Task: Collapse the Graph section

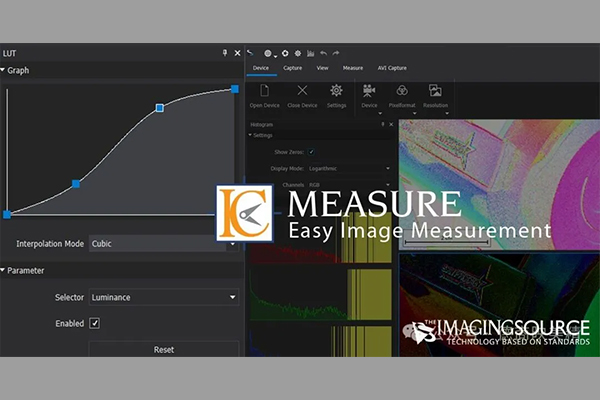Action: pos(3,70)
